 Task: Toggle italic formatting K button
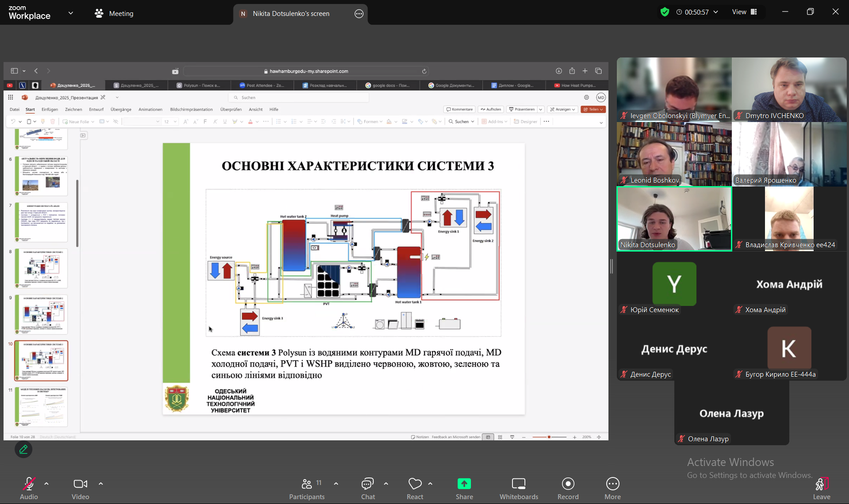215,122
